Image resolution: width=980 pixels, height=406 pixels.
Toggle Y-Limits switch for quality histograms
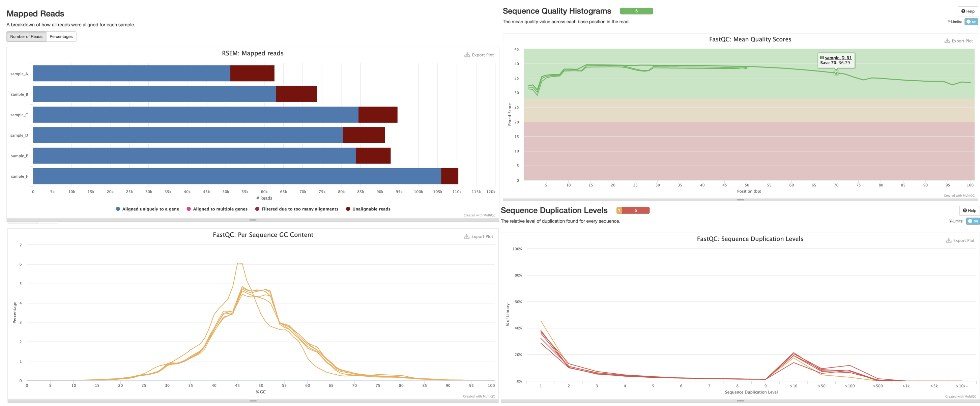tap(971, 22)
